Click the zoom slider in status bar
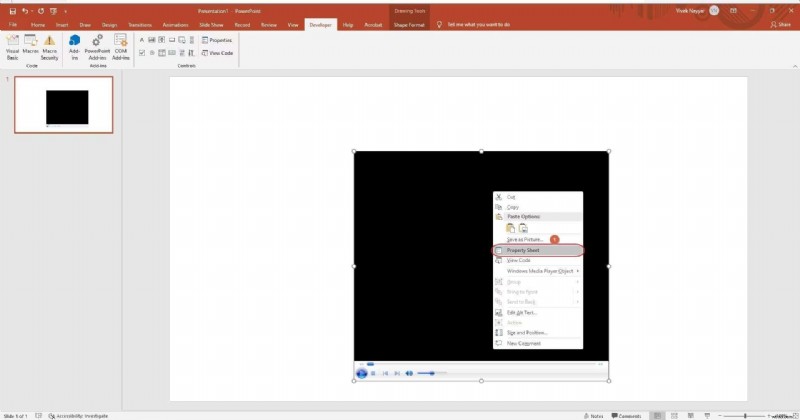This screenshot has height=420, width=800. pyautogui.click(x=745, y=416)
